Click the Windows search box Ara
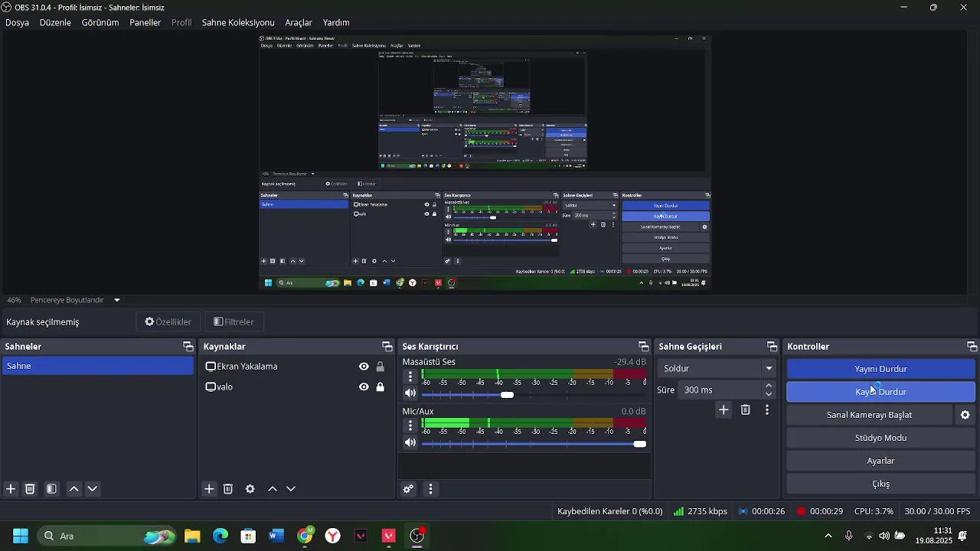Screen dimensions: 980x551 pos(107,536)
